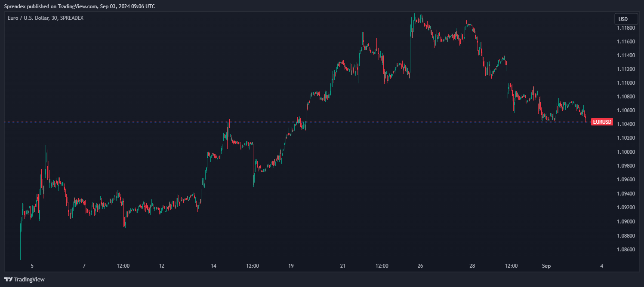Click the date label 14 on time axis
The height and width of the screenshot is (287, 644).
[x=213, y=266]
